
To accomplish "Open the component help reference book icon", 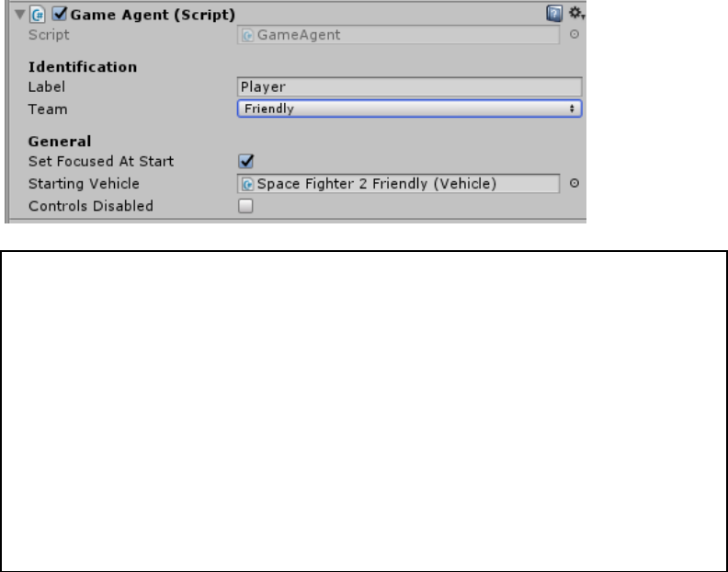I will point(554,14).
